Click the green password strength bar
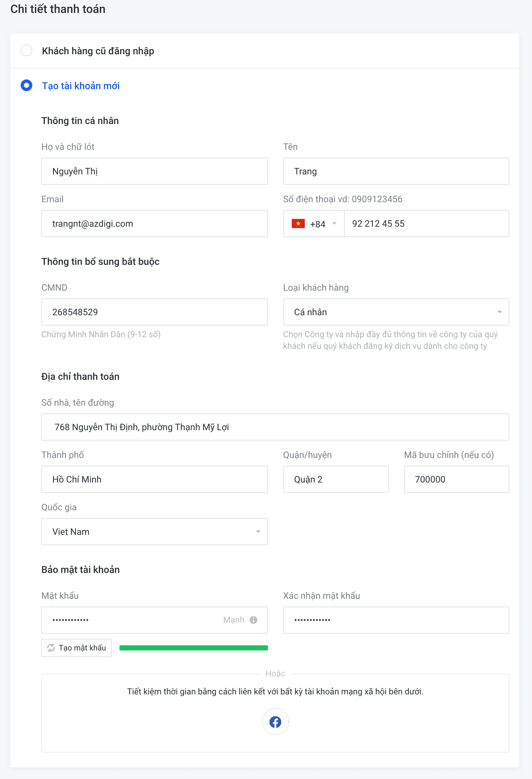The height and width of the screenshot is (779, 532). point(193,648)
